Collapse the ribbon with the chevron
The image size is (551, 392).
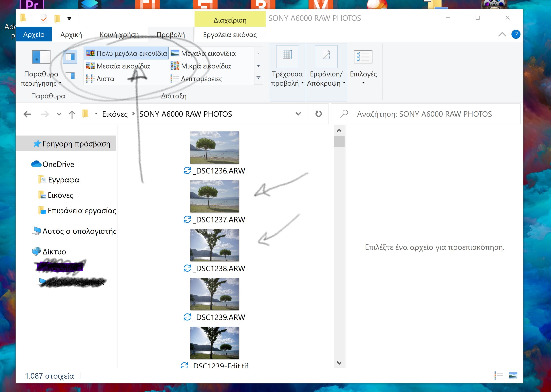pos(502,34)
